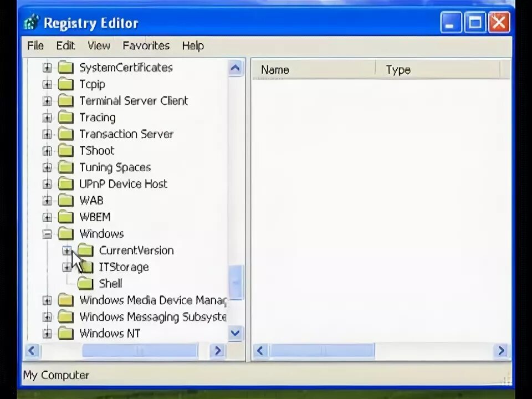Select the Tcpip tree item label
This screenshot has height=399, width=532.
coord(93,84)
